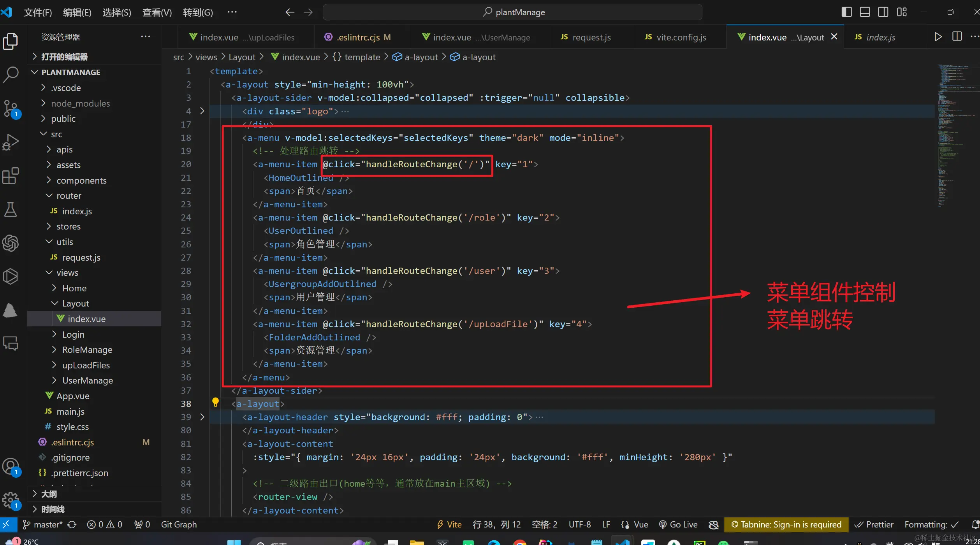Open the 查看(V) menu
This screenshot has width=980, height=545.
pos(157,12)
